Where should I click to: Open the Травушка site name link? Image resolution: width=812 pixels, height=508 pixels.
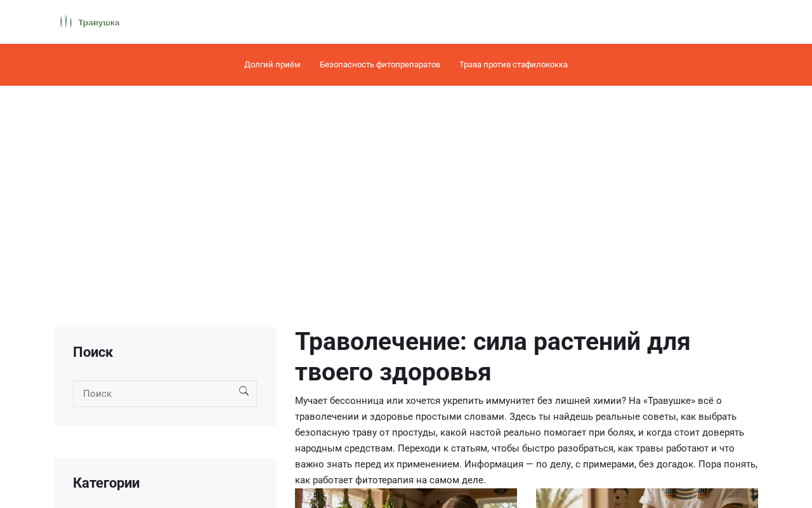point(99,23)
